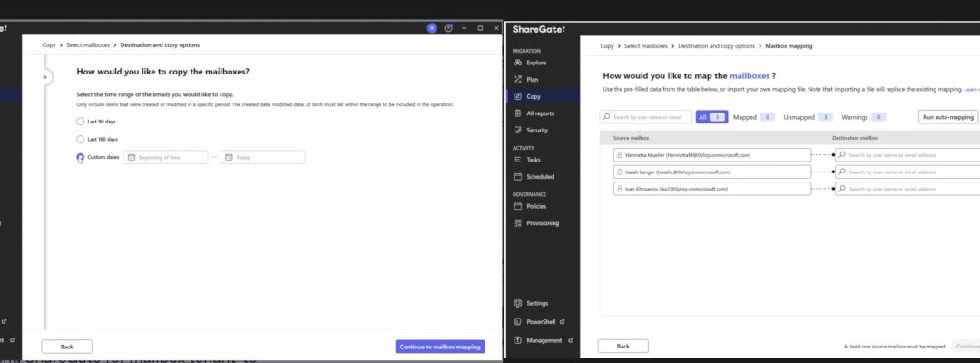980x363 pixels.
Task: Click the Beginning of time start date field
Action: [x=166, y=157]
